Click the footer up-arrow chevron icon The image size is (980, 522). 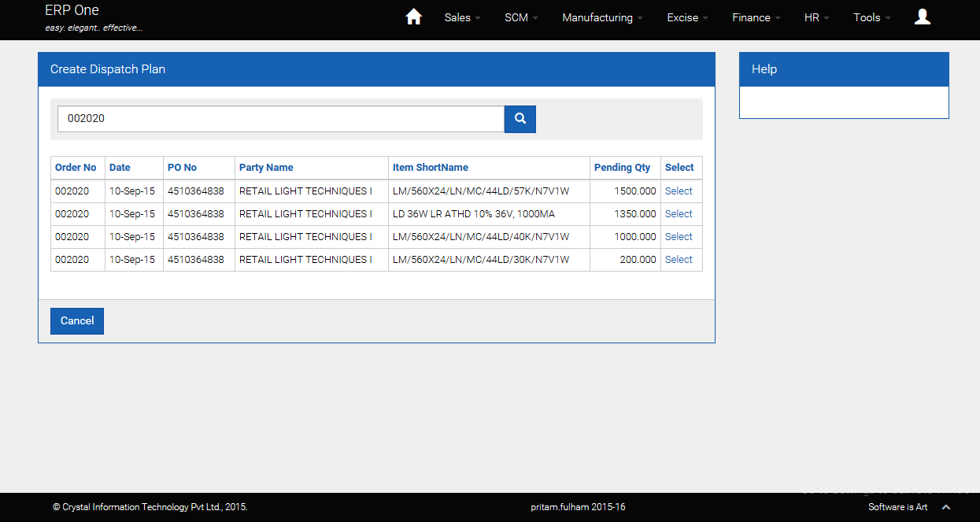tap(946, 507)
